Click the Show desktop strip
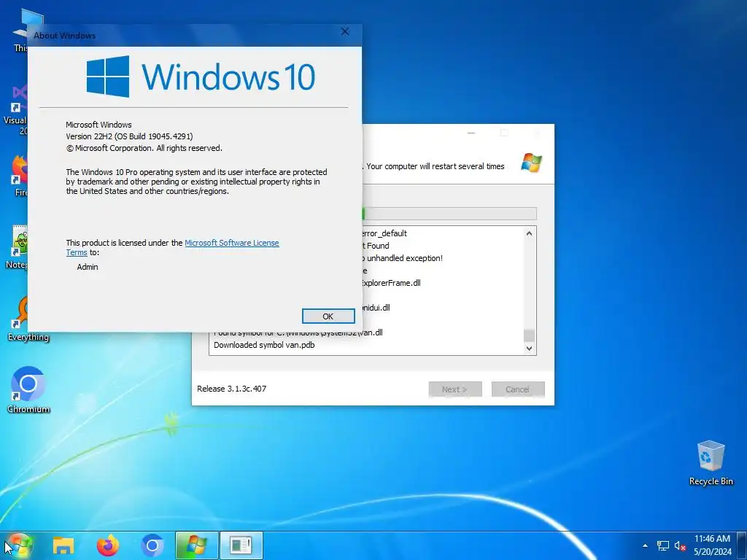The width and height of the screenshot is (747, 560). (743, 545)
